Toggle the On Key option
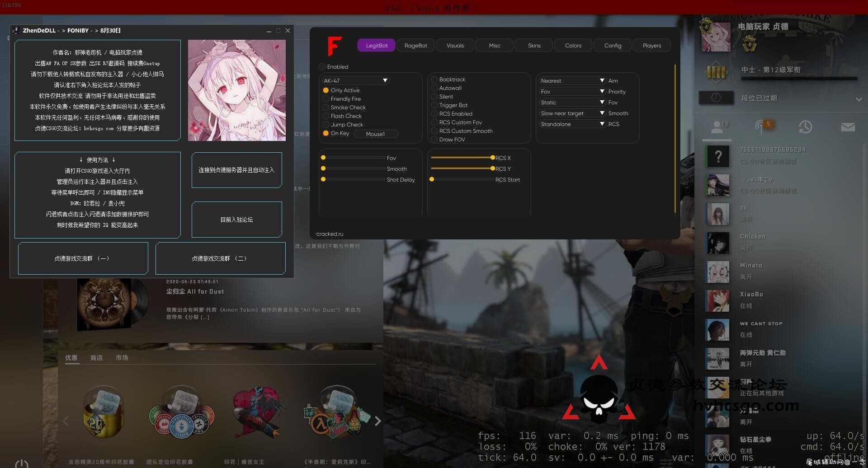The height and width of the screenshot is (468, 868). pos(325,133)
